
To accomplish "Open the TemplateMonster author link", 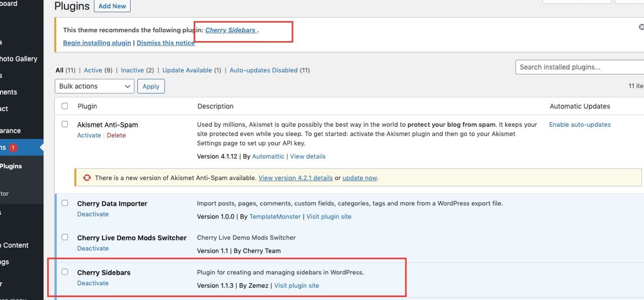I will point(275,217).
